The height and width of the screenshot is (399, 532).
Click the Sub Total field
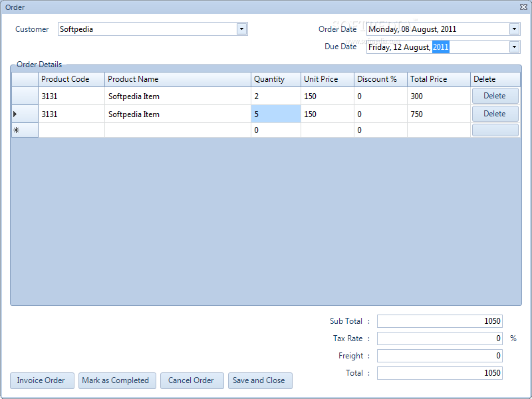440,321
